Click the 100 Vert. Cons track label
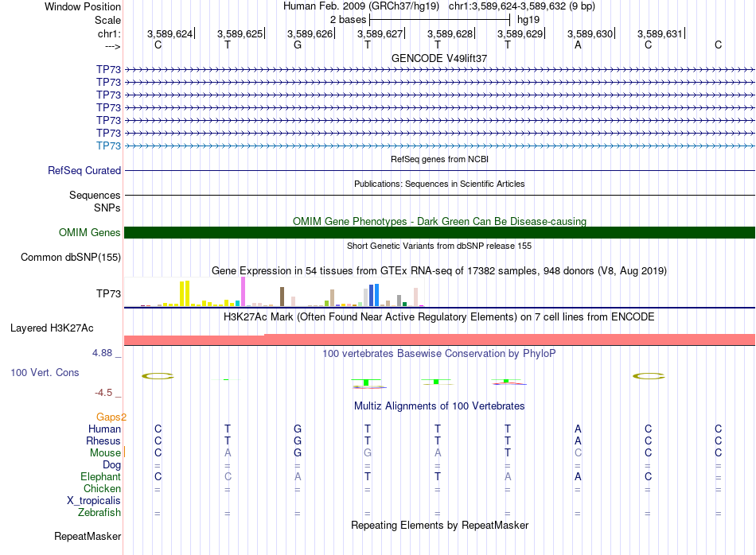This screenshot has height=555, width=756. [45, 372]
